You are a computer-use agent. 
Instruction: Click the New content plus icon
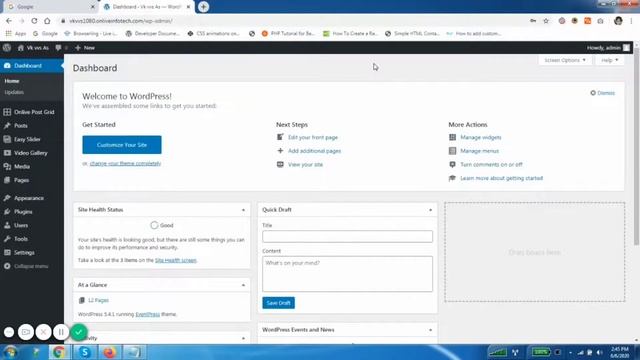pos(78,48)
